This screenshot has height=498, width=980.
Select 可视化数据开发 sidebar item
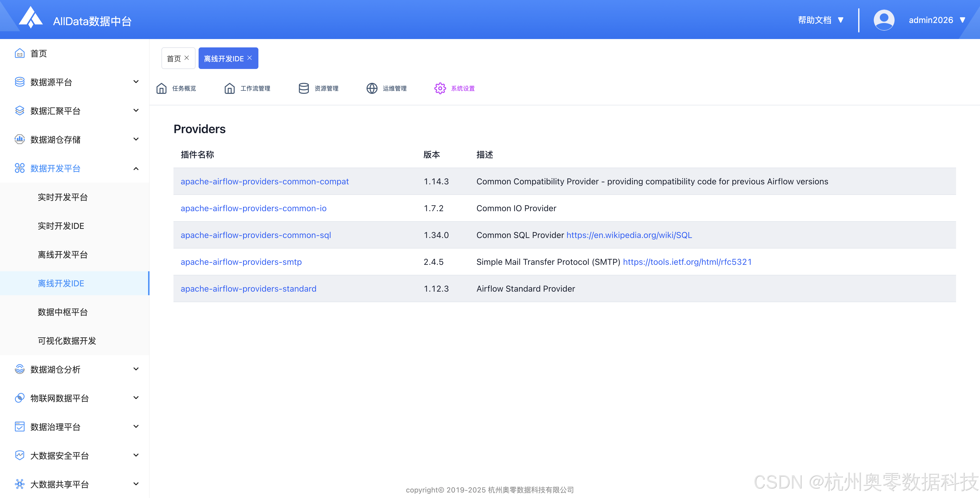click(x=67, y=341)
